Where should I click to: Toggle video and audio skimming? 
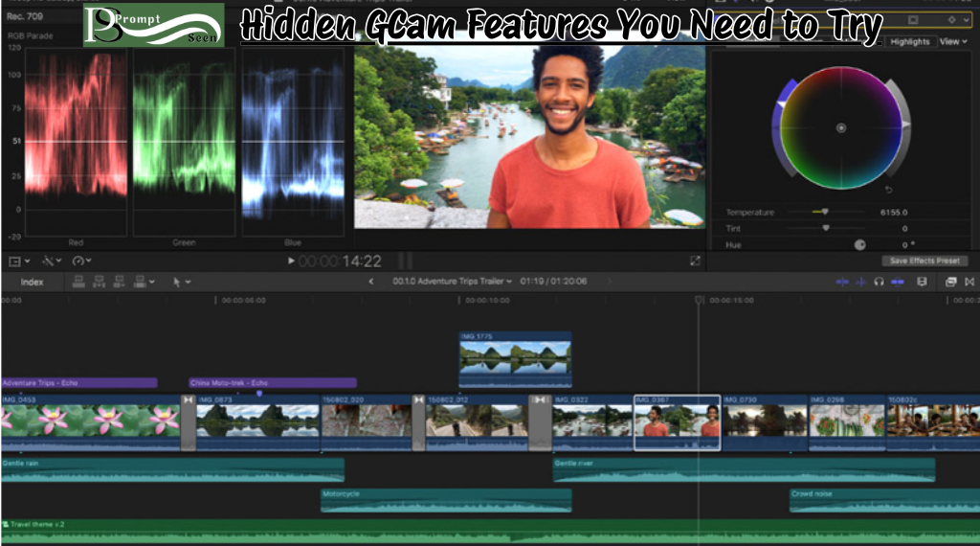(842, 282)
